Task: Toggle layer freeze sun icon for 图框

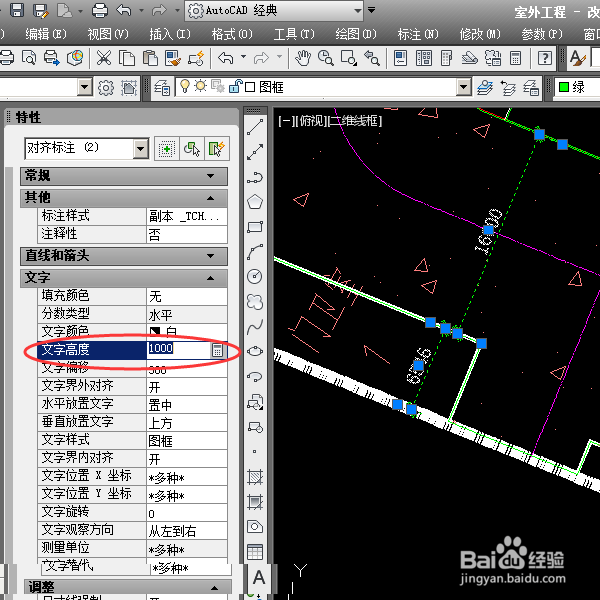Action: [x=201, y=86]
